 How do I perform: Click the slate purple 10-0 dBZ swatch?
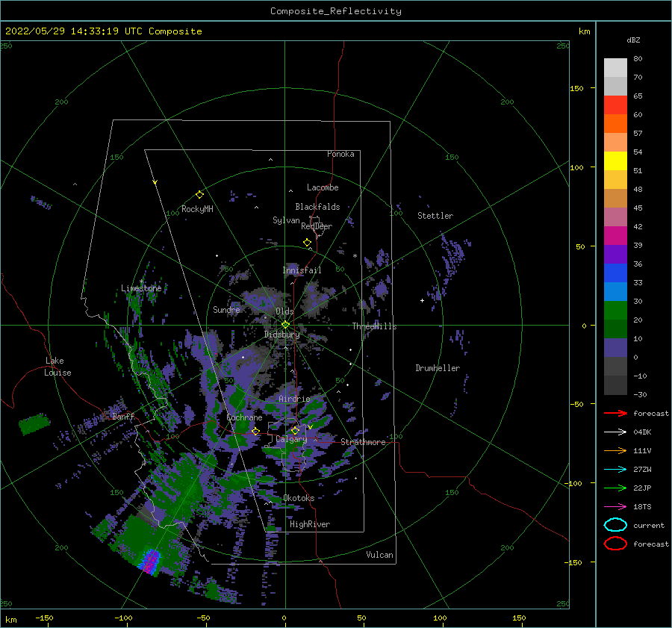615,348
